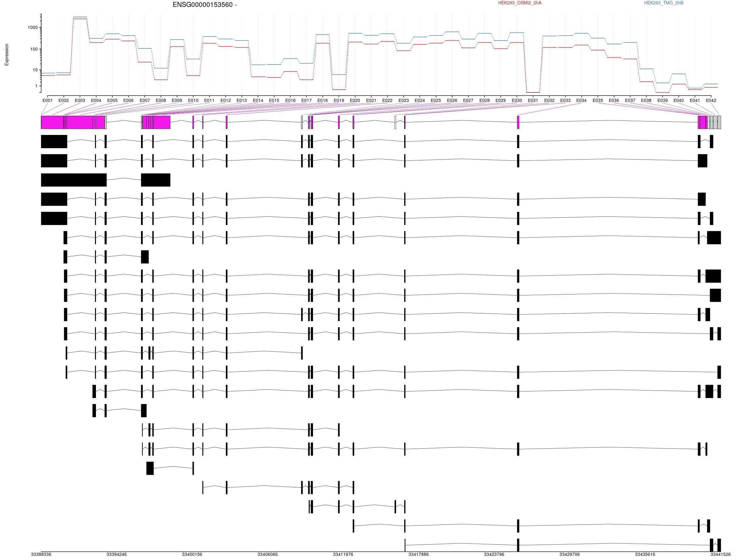
Task: Click exon label E014
Action: click(258, 100)
